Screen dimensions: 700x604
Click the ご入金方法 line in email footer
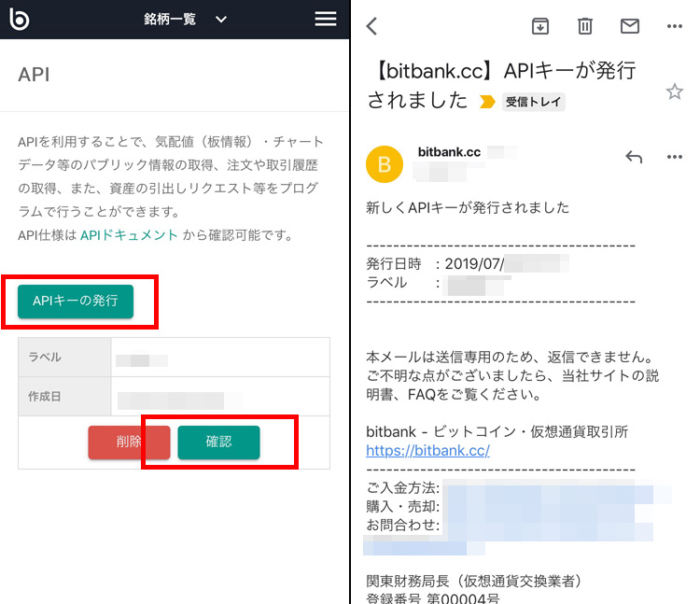click(519, 488)
